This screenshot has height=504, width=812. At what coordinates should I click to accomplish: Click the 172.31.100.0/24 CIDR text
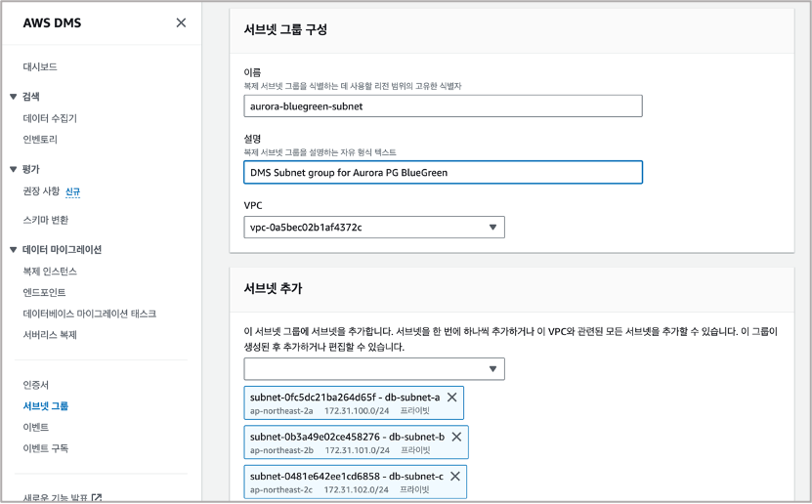click(357, 411)
